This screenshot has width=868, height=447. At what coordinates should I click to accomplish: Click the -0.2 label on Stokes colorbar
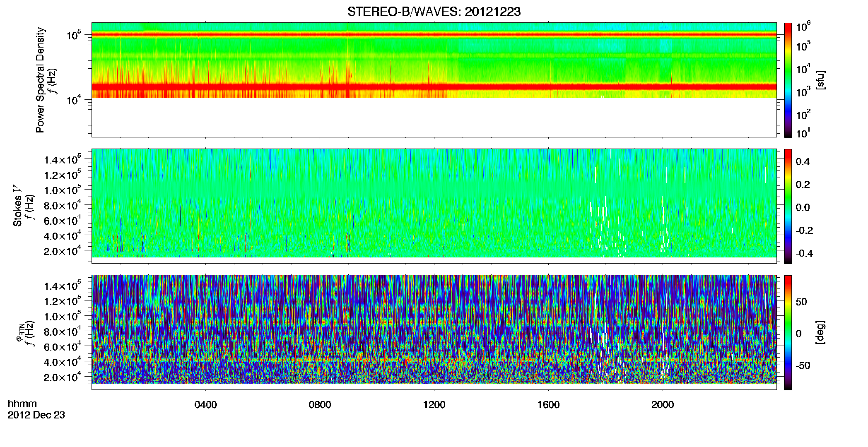(x=804, y=231)
